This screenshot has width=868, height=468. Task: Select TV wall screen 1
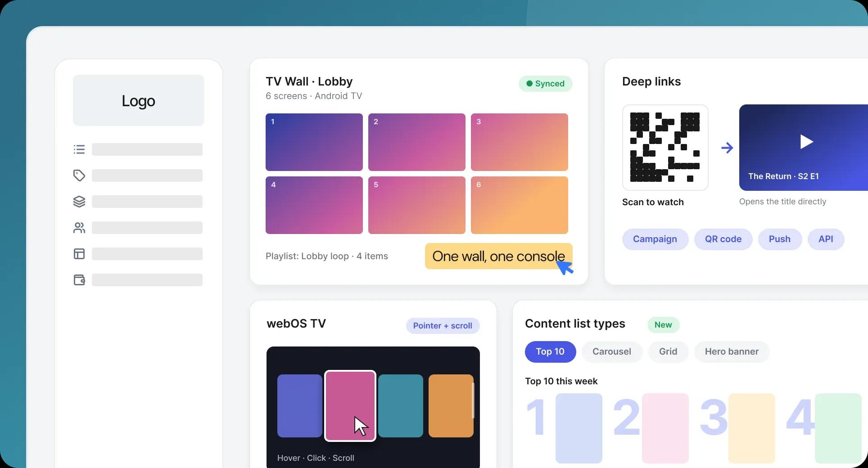click(x=314, y=142)
